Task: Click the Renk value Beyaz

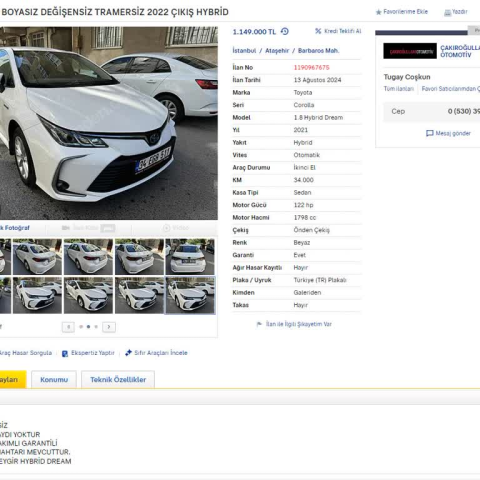Action: (302, 243)
